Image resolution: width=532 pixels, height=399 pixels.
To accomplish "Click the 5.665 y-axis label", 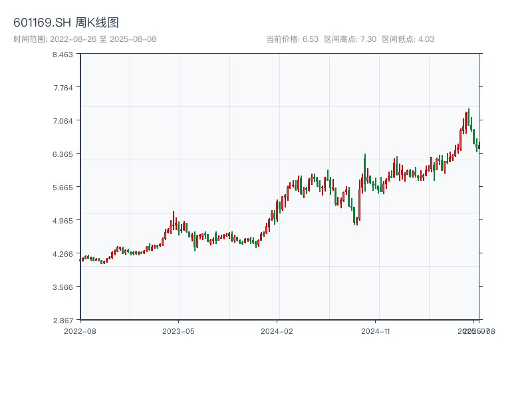I will (x=63, y=188).
